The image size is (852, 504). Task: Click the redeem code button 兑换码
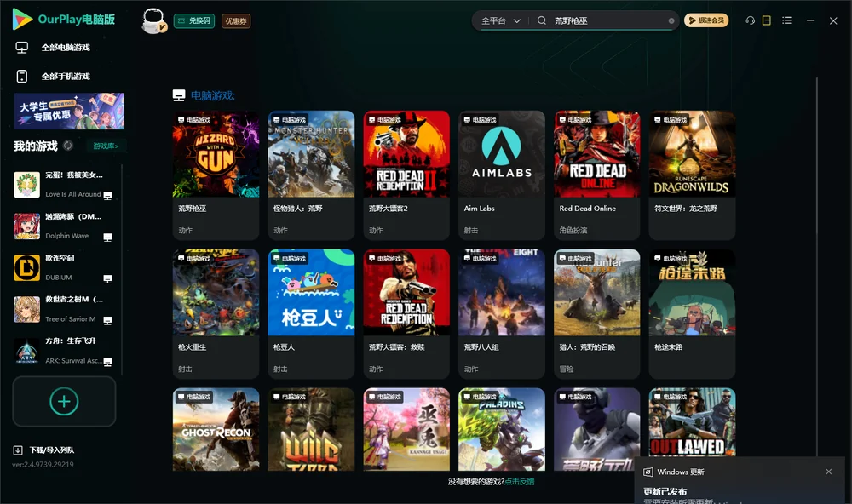pos(194,20)
